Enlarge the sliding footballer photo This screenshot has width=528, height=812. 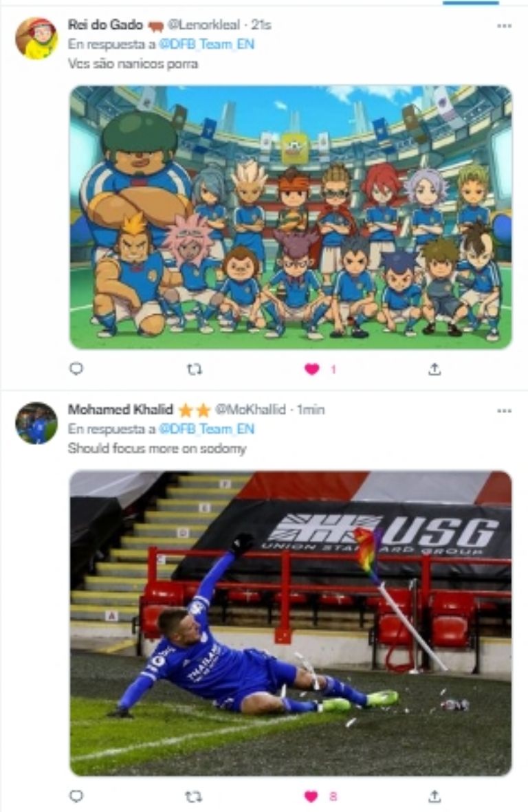291,623
